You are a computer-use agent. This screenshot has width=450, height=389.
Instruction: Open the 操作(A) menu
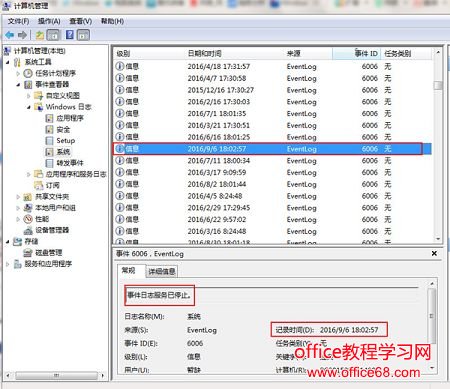pos(49,21)
